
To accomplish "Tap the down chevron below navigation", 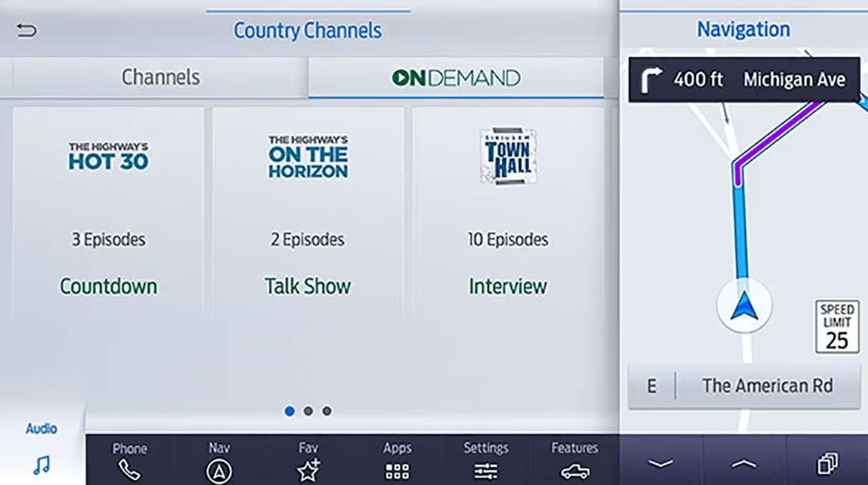I will [661, 464].
